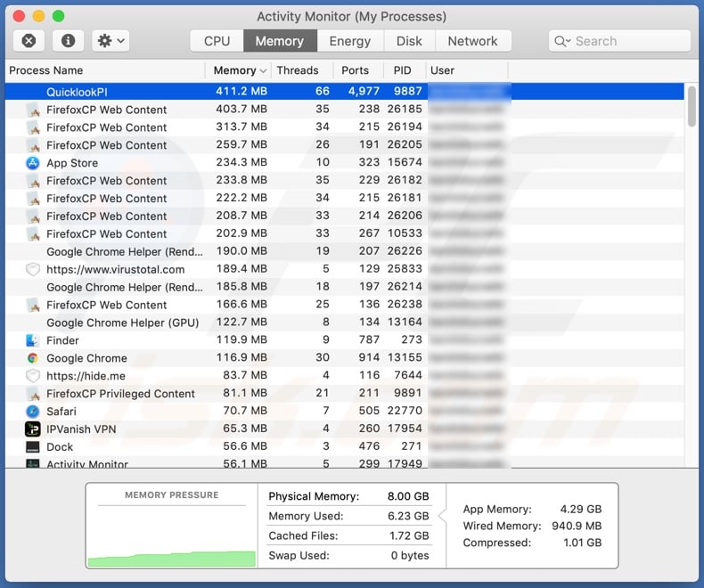704x588 pixels.
Task: Click the Dock process icon
Action: [x=33, y=447]
